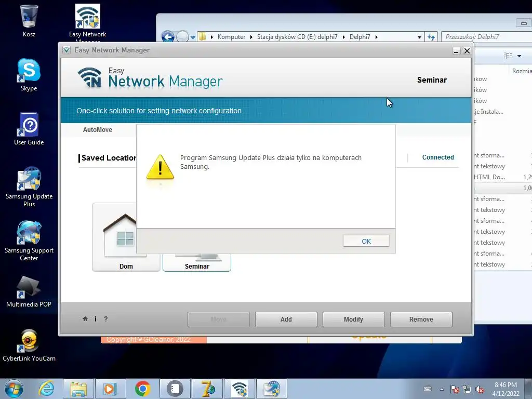Screen dimensions: 532x399
Task: Click the Action Center flag tray icon
Action: click(x=455, y=389)
